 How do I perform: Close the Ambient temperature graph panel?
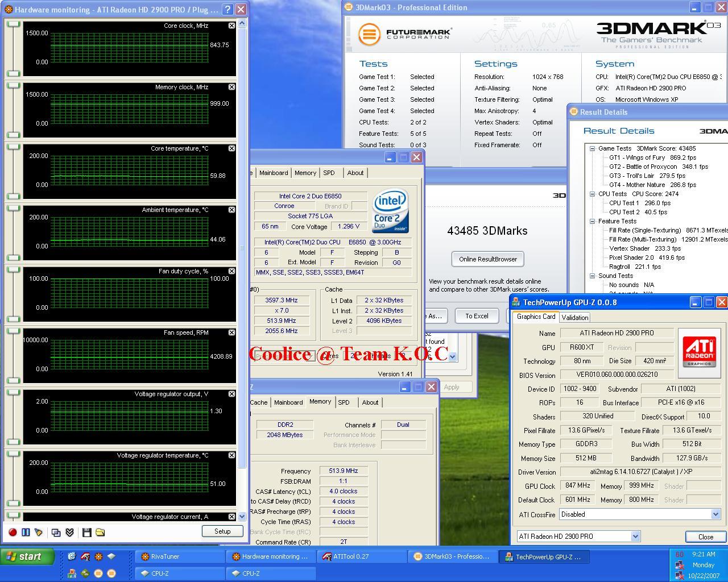click(231, 210)
